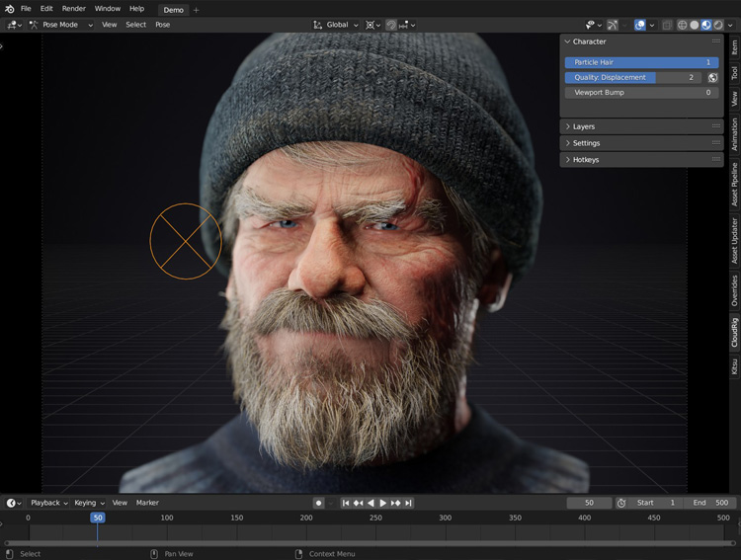741x560 pixels.
Task: Switch to the Animation sidebar tab
Action: [734, 134]
